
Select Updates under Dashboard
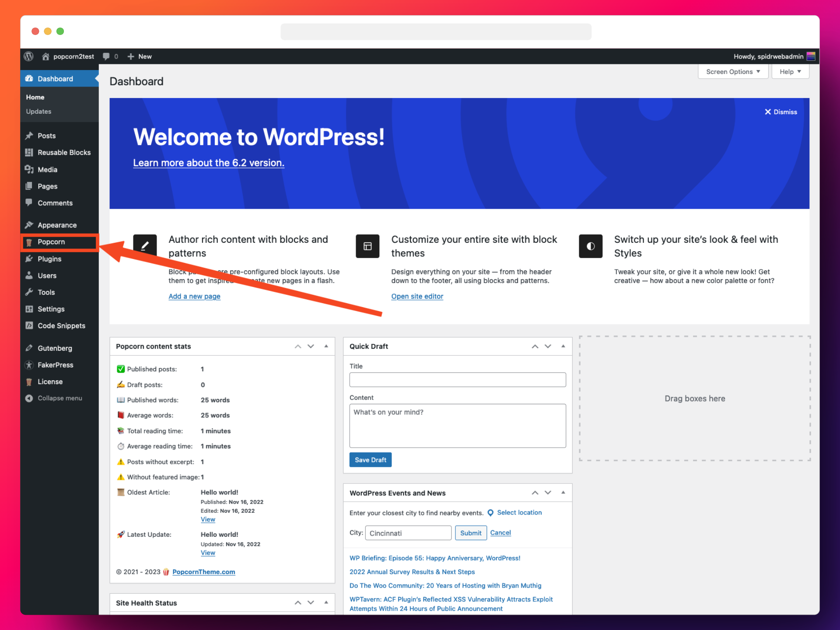click(38, 111)
